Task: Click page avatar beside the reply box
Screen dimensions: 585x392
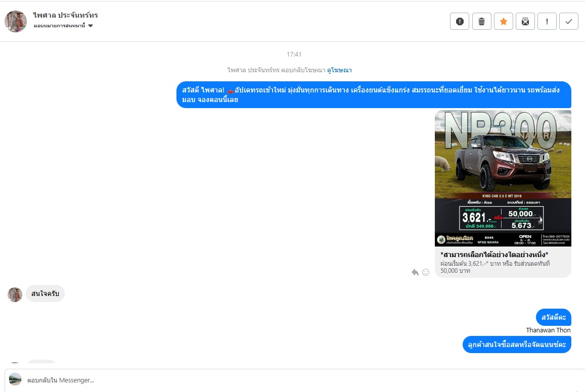Action: [15, 379]
